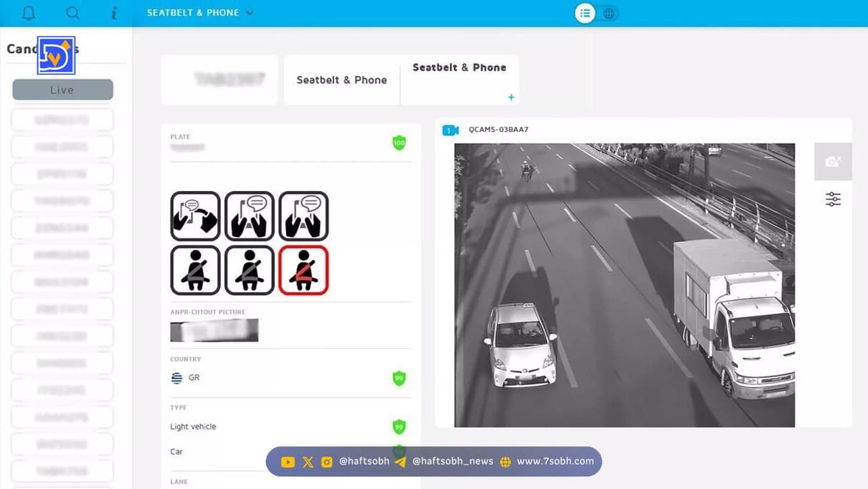Click the plate confidence 100 shield badge

pos(399,143)
